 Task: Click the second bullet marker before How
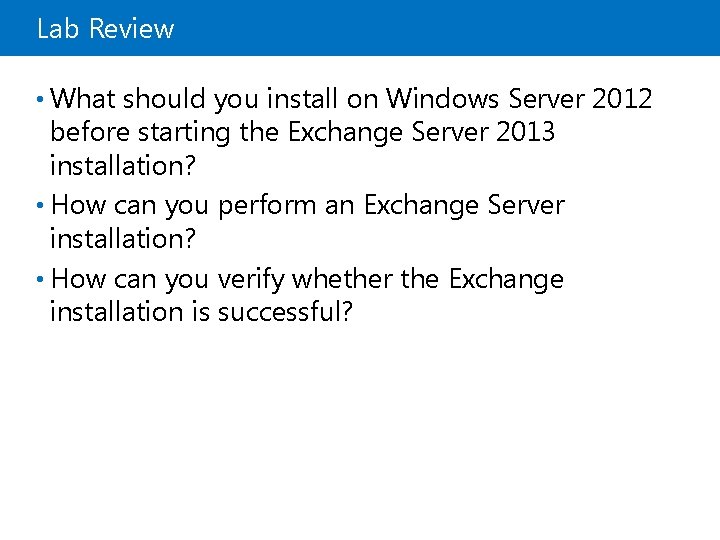(41, 206)
